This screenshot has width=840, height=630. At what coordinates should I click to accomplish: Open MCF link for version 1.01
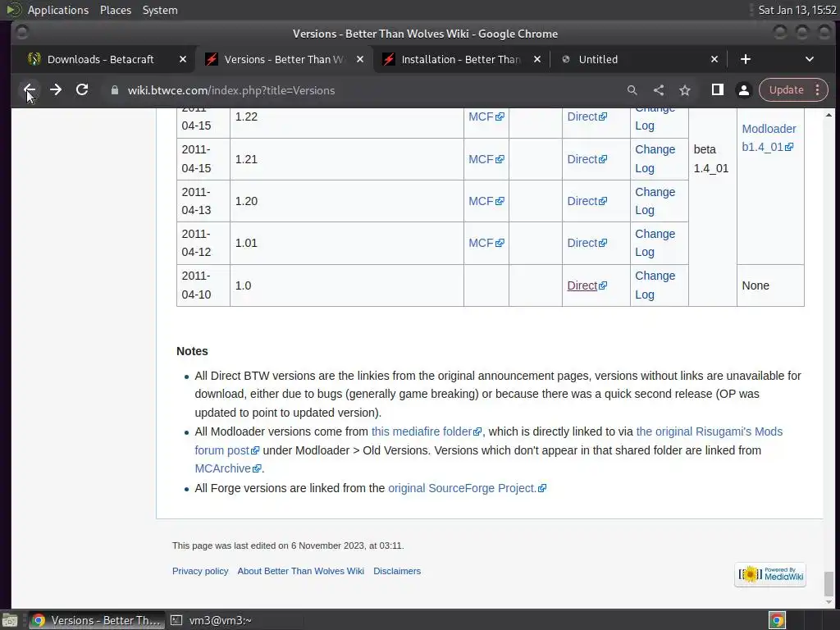486,243
